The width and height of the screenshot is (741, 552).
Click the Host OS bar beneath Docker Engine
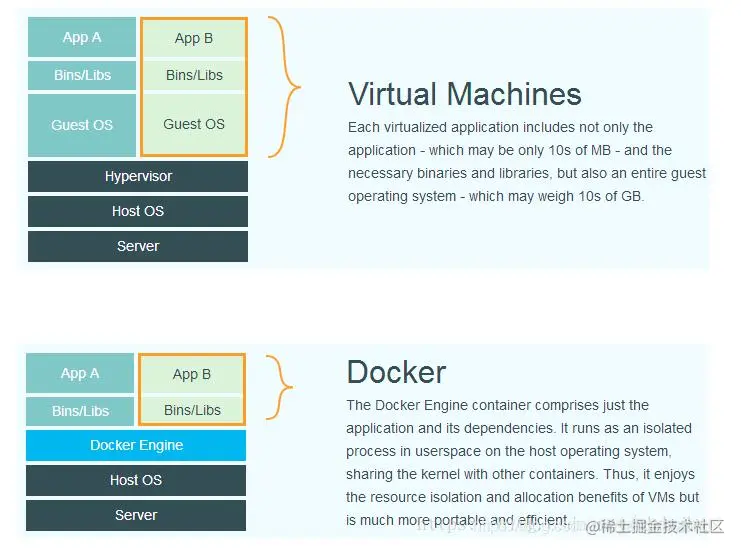tap(136, 480)
